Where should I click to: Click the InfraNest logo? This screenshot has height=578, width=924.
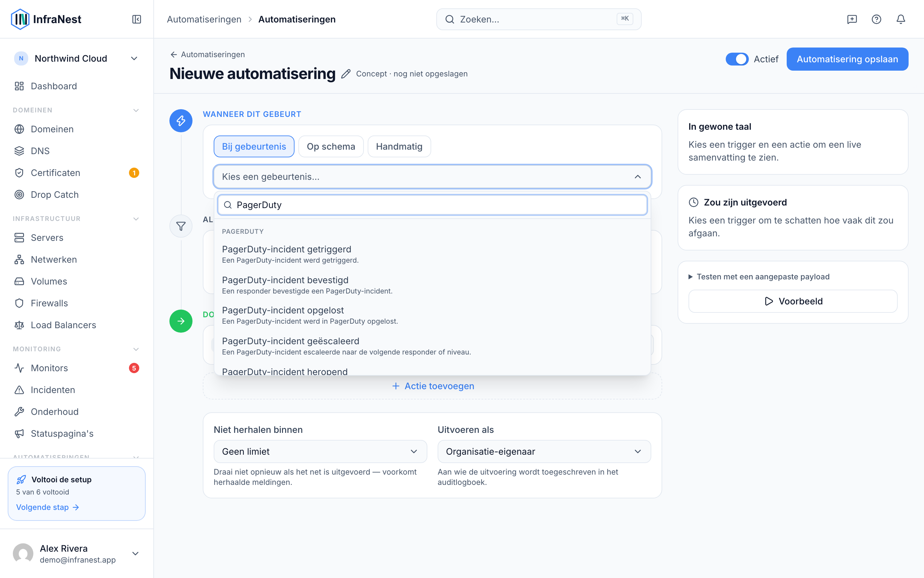tap(46, 19)
